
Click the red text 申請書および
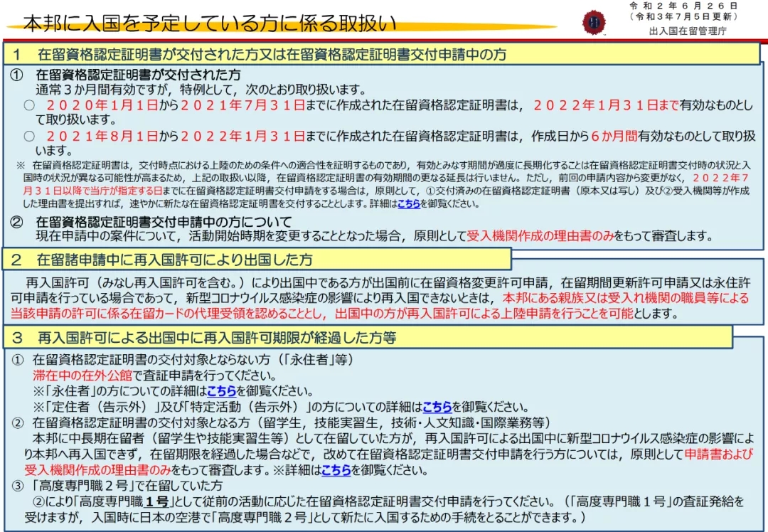coord(718,454)
